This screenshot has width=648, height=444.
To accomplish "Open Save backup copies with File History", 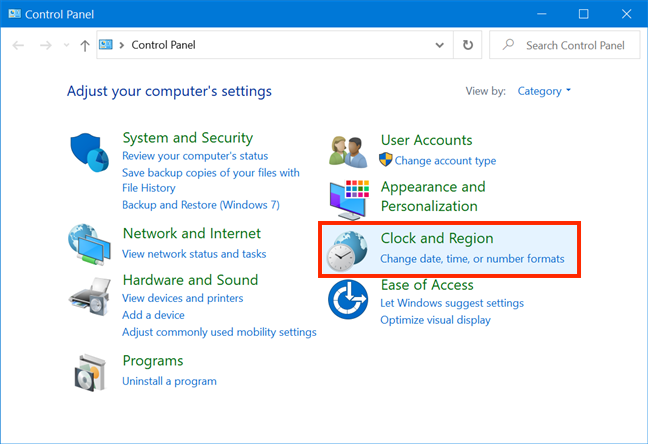I will click(211, 180).
